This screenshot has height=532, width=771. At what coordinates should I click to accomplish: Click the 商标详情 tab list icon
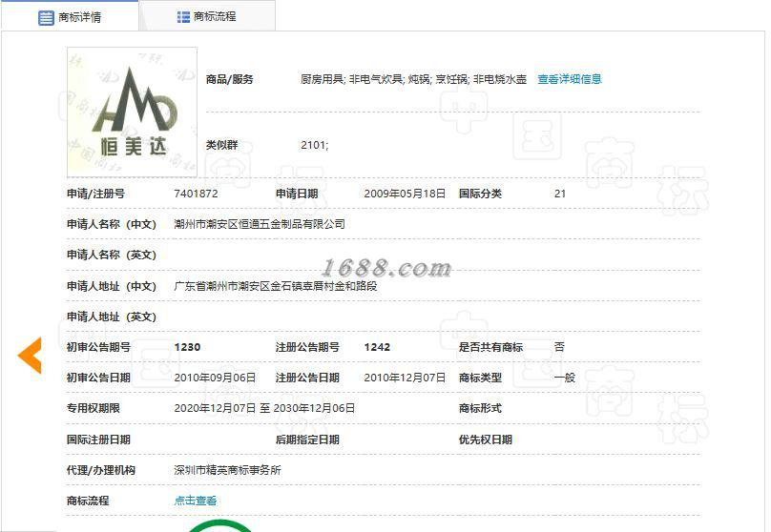(46, 18)
